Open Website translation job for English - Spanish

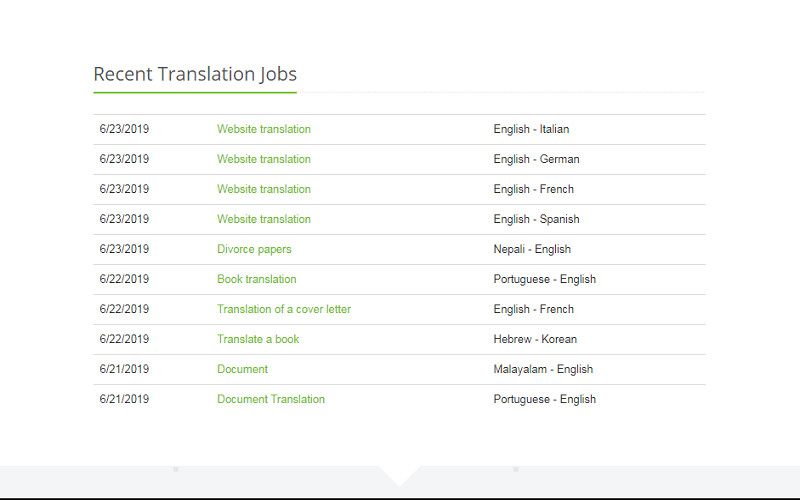263,219
